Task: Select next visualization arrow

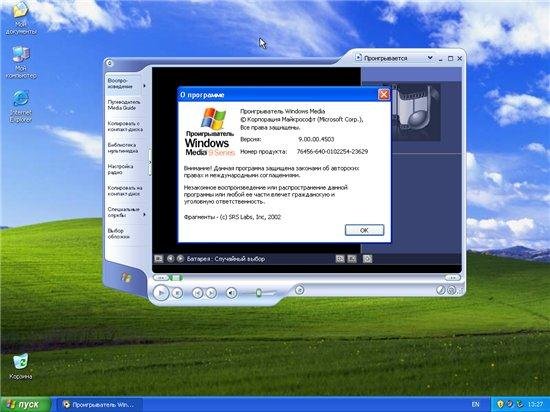Action: point(180,259)
